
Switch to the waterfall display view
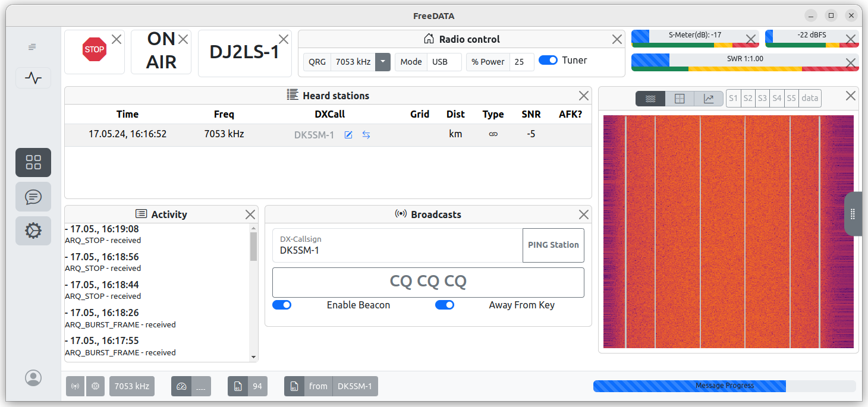pos(650,99)
